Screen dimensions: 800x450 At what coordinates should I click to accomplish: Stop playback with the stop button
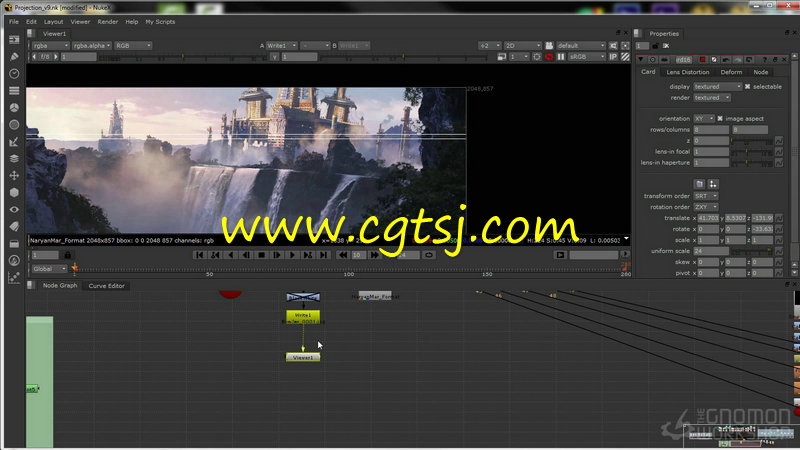[x=262, y=255]
